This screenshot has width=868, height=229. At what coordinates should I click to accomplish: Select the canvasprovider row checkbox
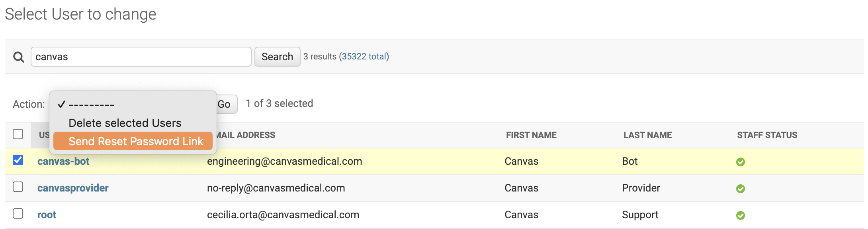click(x=18, y=187)
